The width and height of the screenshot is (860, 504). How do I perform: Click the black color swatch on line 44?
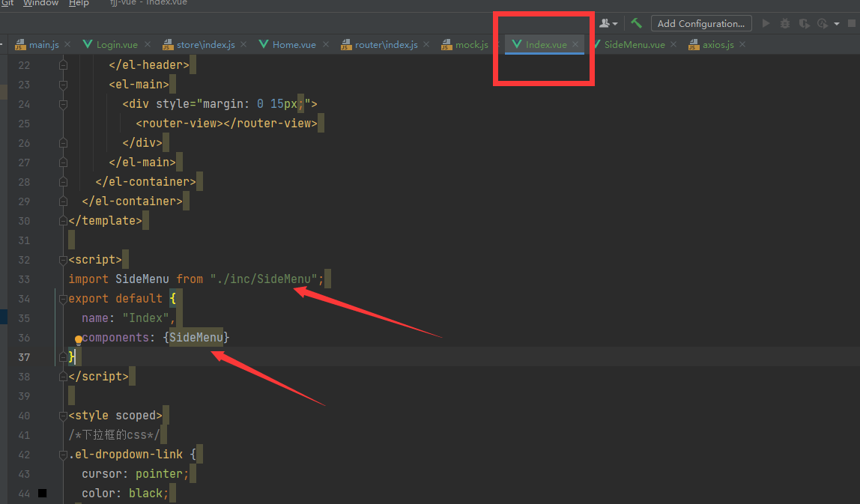42,494
